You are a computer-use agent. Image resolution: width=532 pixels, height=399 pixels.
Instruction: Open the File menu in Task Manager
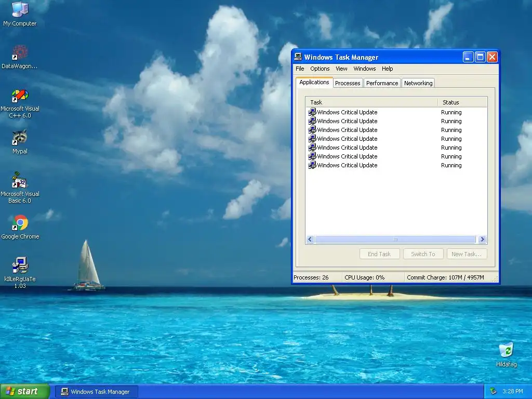click(300, 69)
